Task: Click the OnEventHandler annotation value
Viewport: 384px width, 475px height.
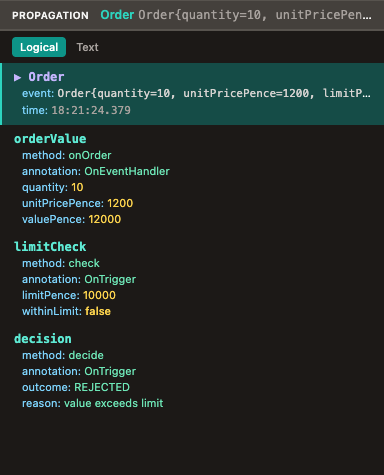Action: 127,171
